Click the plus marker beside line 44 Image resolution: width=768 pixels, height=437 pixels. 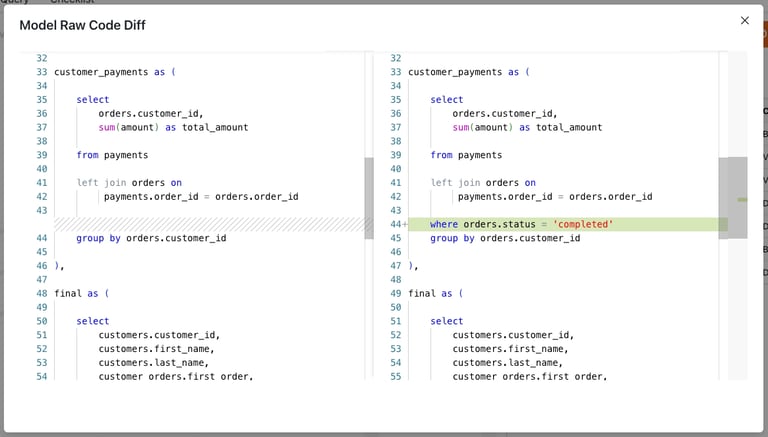tap(405, 224)
